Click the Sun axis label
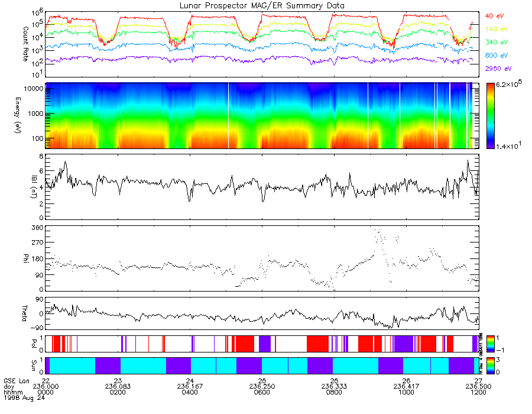The width and height of the screenshot is (532, 414). [x=34, y=366]
